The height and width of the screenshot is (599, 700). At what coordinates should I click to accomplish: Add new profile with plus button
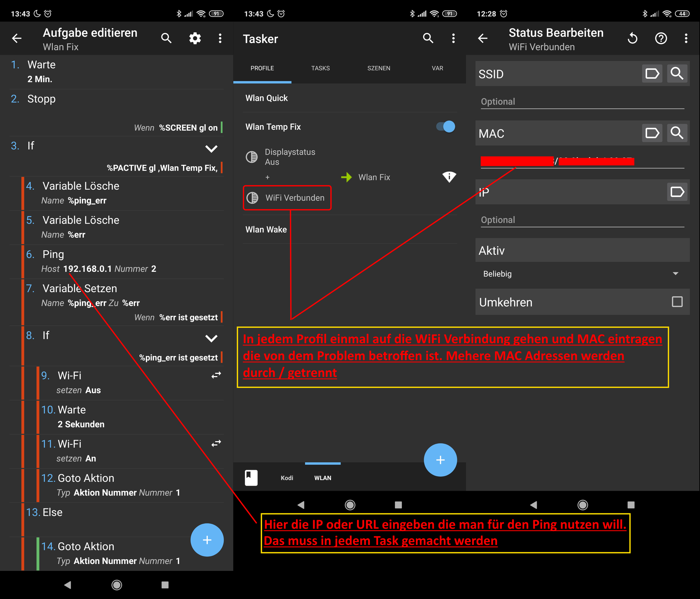point(440,460)
